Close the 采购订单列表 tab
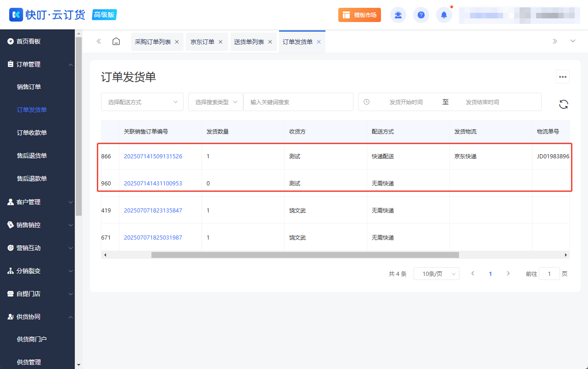 pyautogui.click(x=177, y=42)
